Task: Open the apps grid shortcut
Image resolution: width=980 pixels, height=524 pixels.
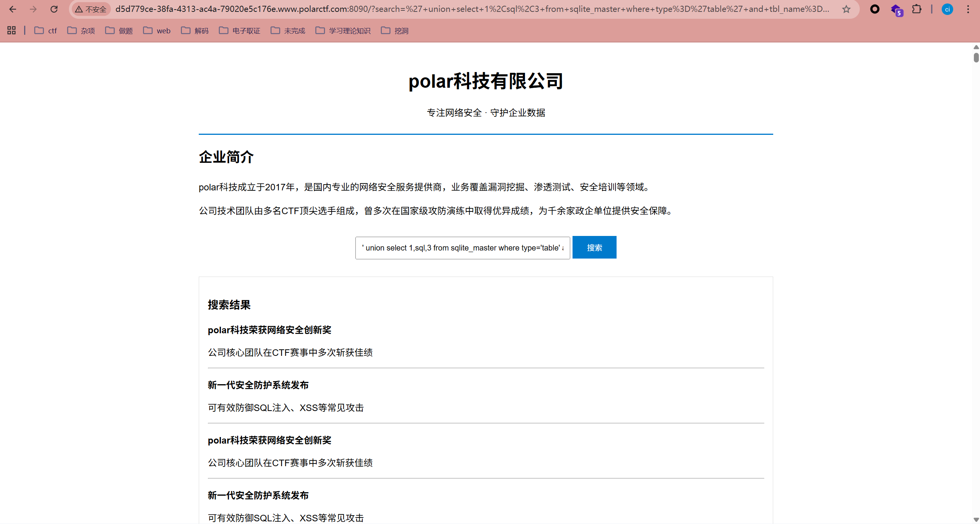Action: 11,31
